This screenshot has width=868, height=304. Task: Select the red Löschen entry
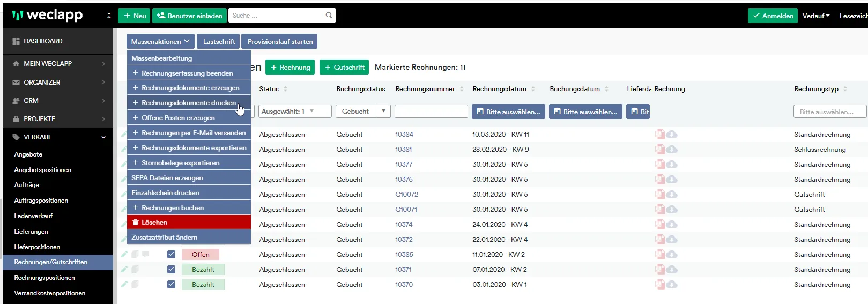coord(189,223)
